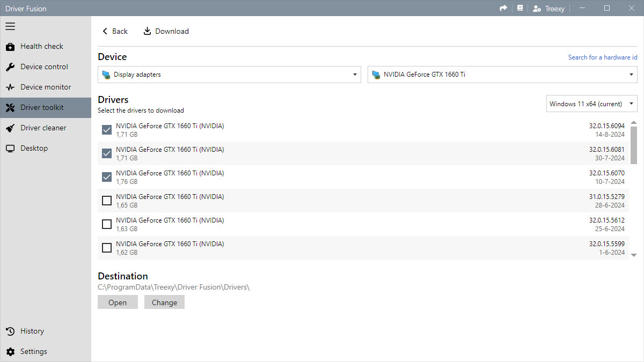Click the Back button label

point(120,31)
